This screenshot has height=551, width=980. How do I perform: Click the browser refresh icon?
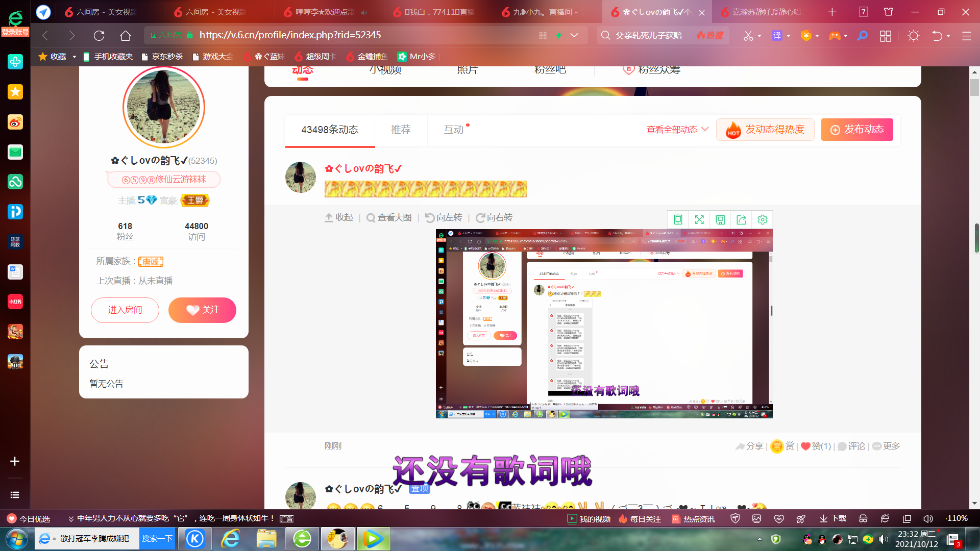[x=99, y=35]
